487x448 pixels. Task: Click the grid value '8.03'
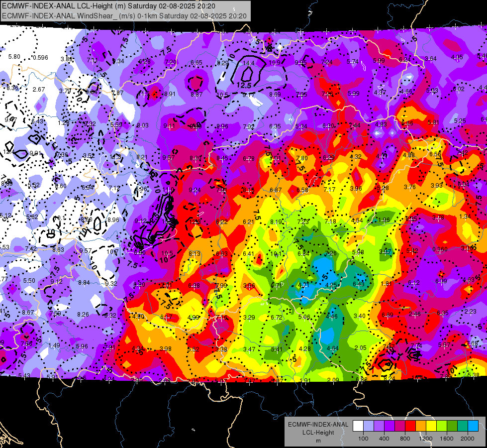143,125
